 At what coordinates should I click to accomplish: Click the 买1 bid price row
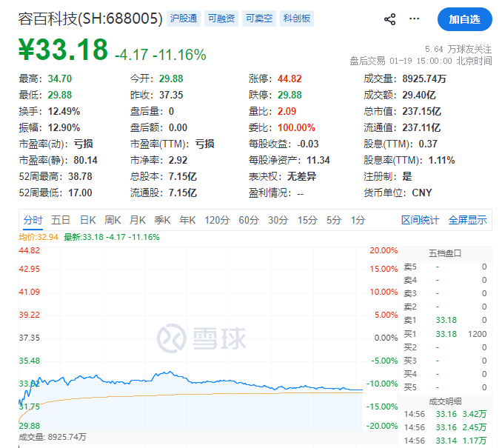point(445,333)
